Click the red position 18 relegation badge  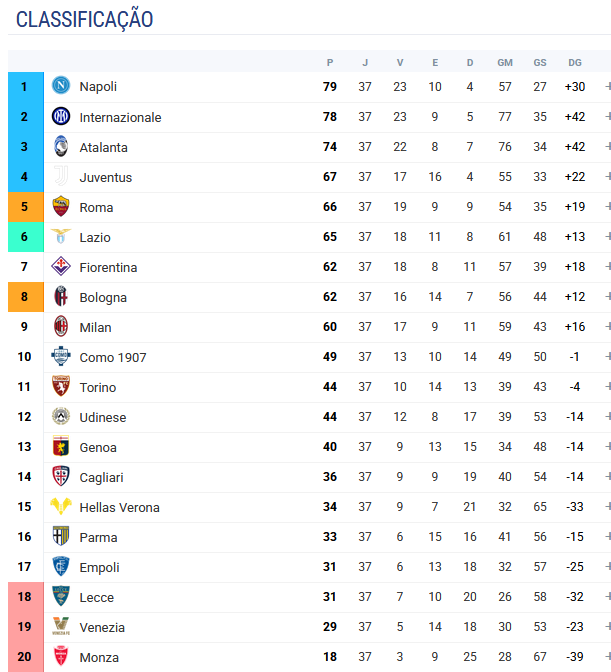(26, 597)
